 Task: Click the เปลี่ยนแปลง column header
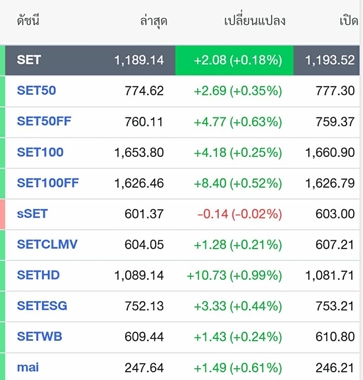(x=255, y=21)
